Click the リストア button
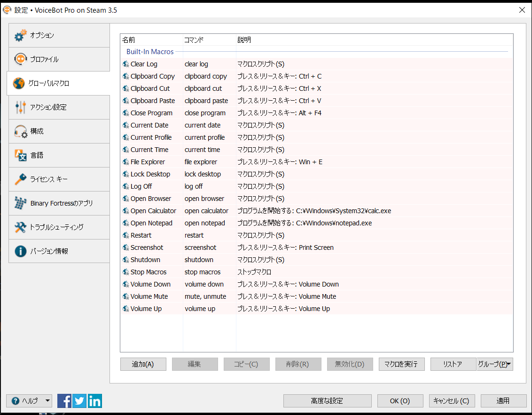The height and width of the screenshot is (415, 532). [454, 364]
